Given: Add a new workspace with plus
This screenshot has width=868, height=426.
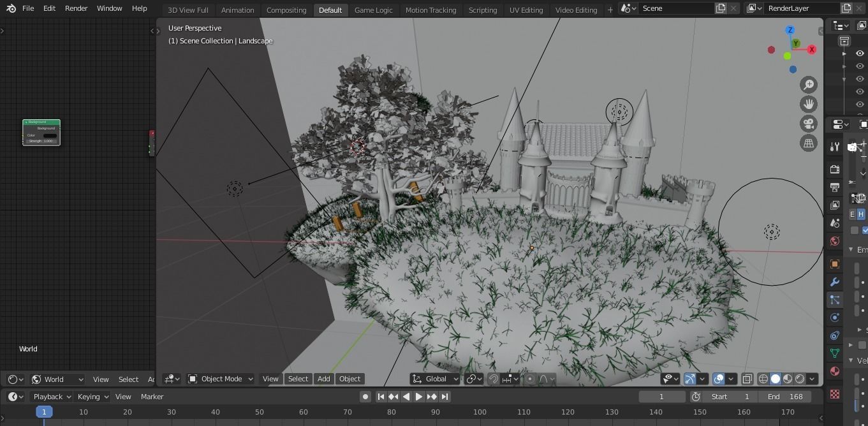Looking at the screenshot, I should 610,10.
